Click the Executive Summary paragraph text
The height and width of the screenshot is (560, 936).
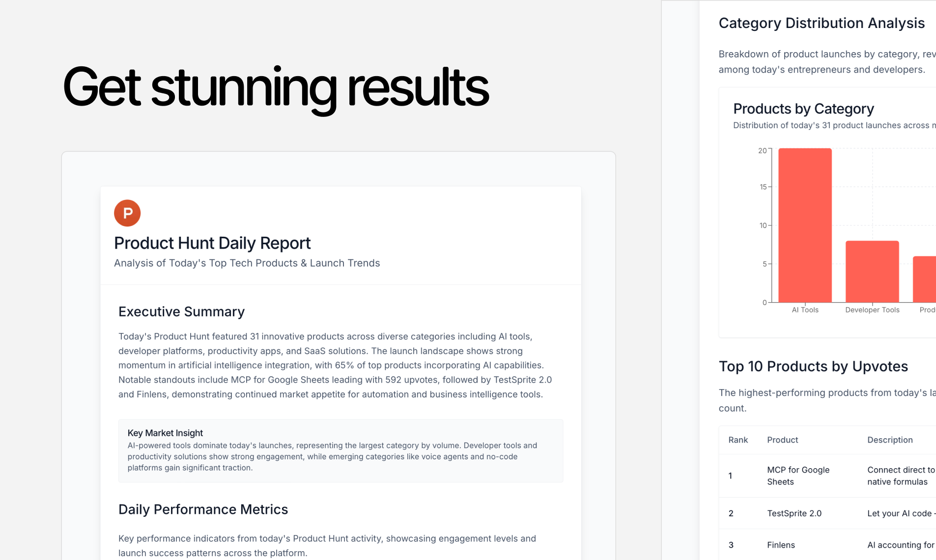click(335, 365)
